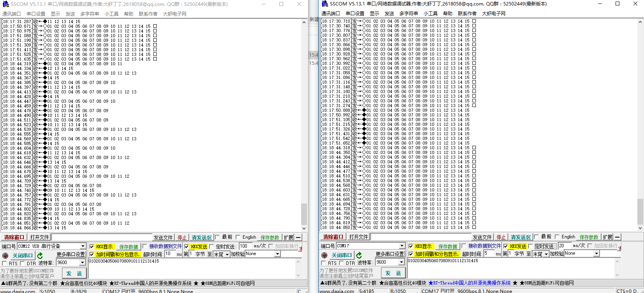Click 清除窗口 button in COM12 window
Viewport: 644px width, 293px height.
coord(14,238)
